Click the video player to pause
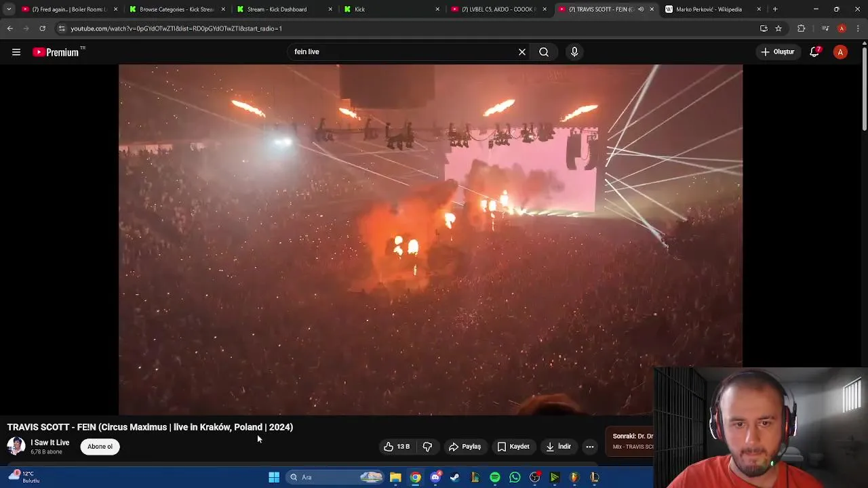 click(431, 239)
